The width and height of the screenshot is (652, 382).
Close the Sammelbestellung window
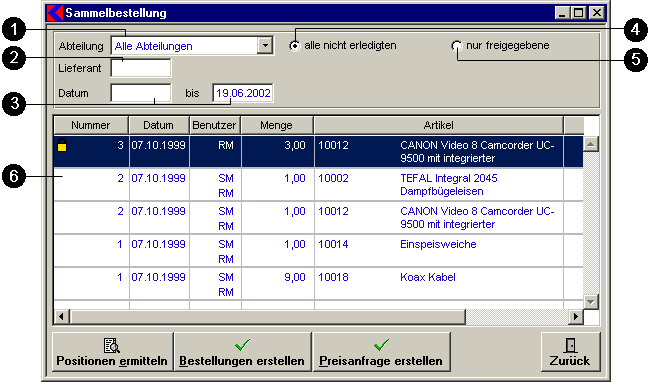pos(597,13)
